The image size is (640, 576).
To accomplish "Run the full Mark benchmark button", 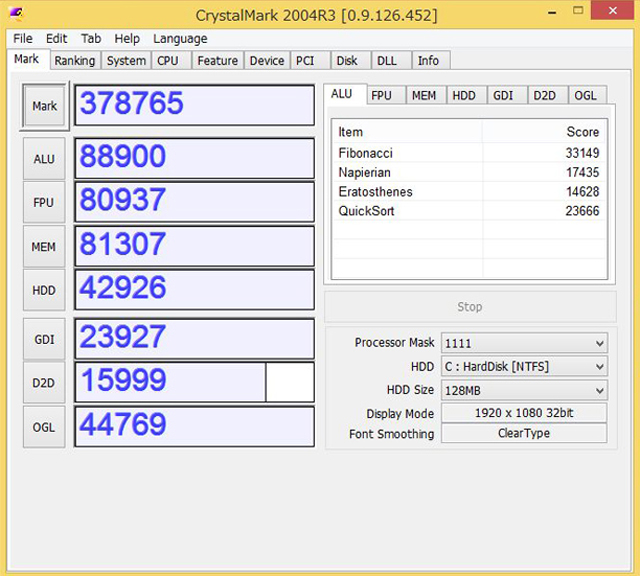I will point(44,106).
